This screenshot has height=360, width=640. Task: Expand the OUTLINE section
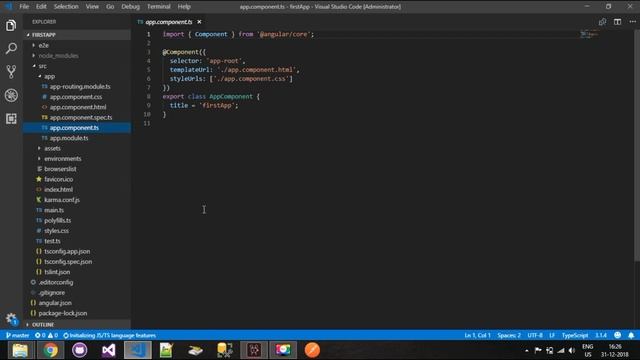78,324
